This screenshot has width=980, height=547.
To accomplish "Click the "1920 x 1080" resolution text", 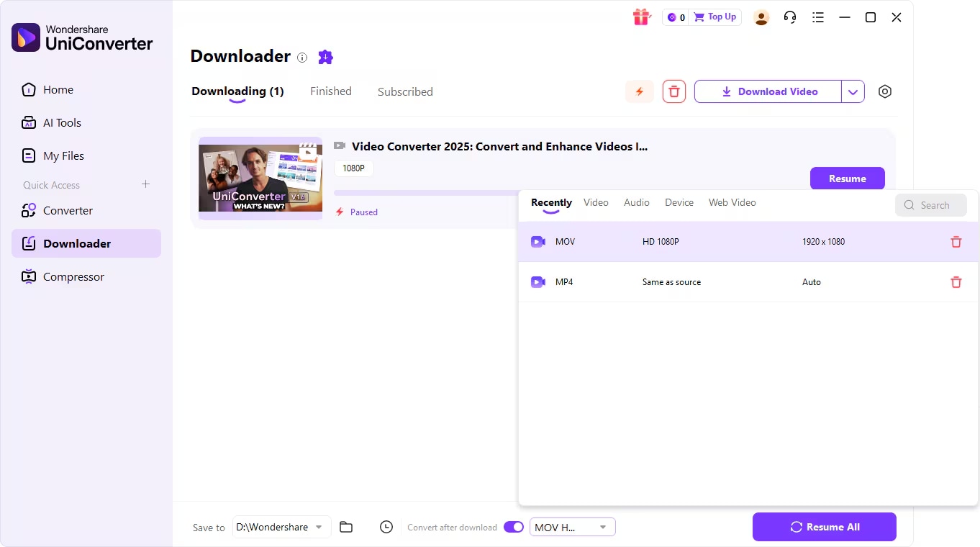I will (x=824, y=242).
